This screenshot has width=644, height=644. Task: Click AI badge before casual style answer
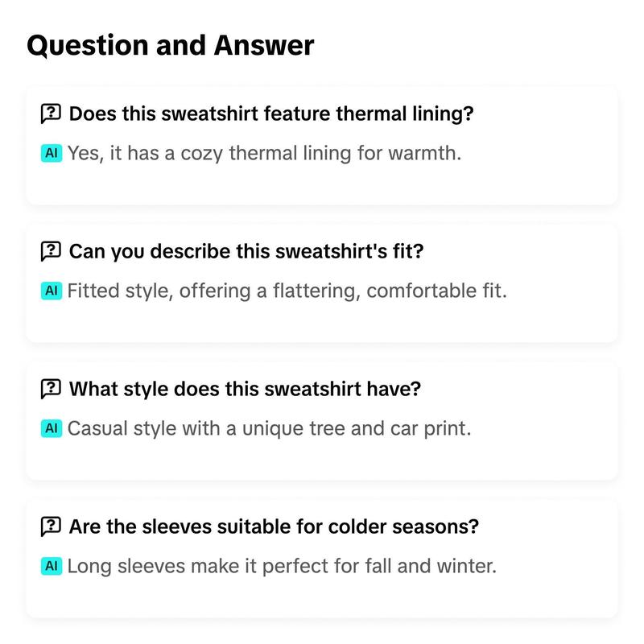(52, 428)
